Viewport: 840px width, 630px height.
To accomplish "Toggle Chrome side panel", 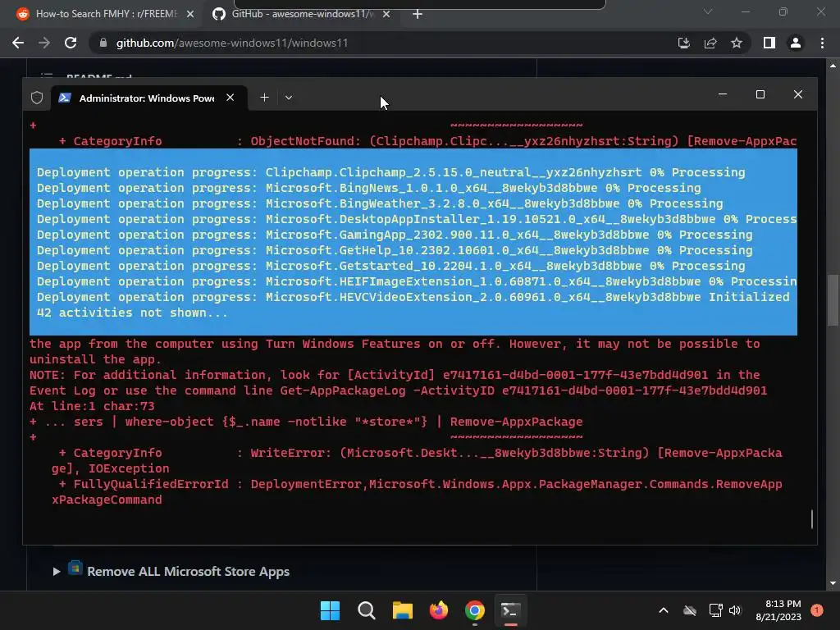I will tap(769, 43).
